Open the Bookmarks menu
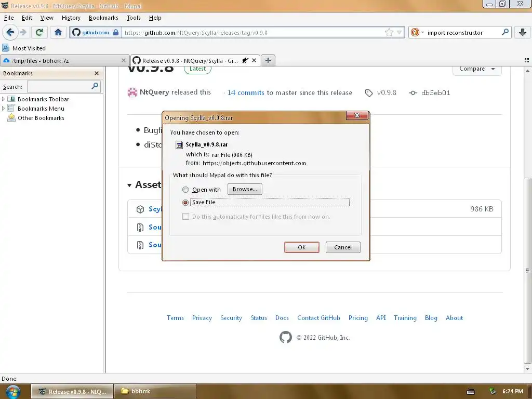 click(103, 18)
